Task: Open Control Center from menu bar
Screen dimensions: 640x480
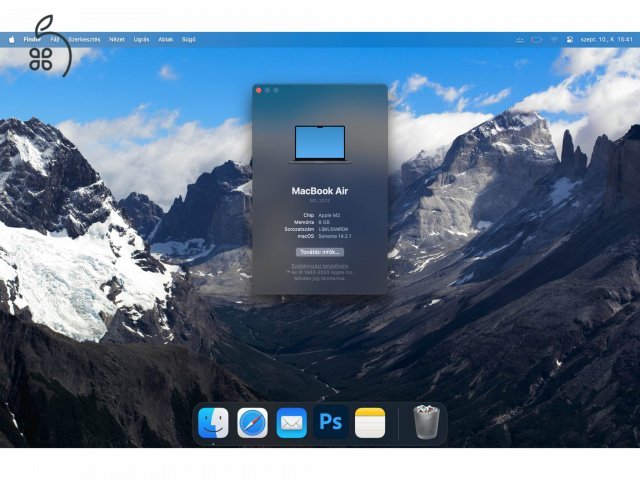Action: pyautogui.click(x=570, y=40)
